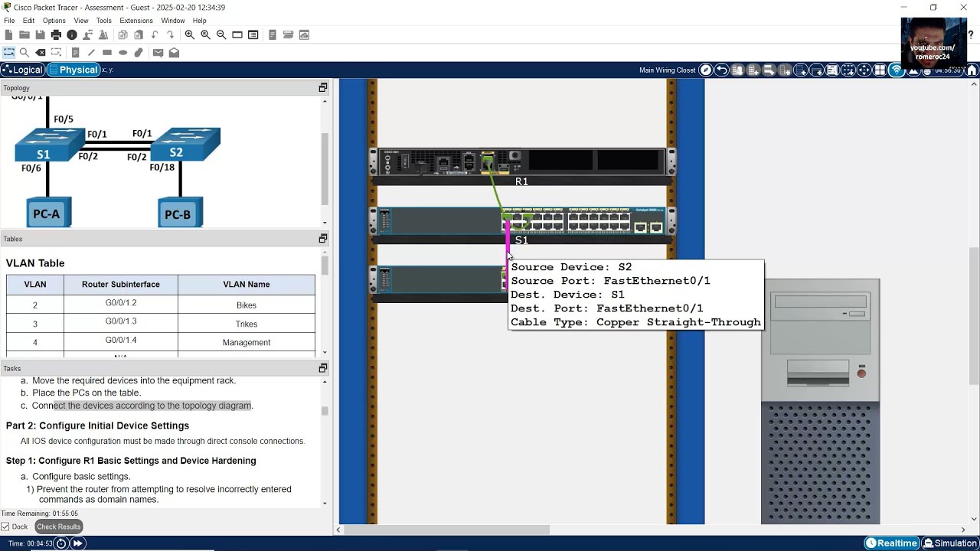980x551 pixels.
Task: Open the Window menu
Action: click(x=172, y=21)
